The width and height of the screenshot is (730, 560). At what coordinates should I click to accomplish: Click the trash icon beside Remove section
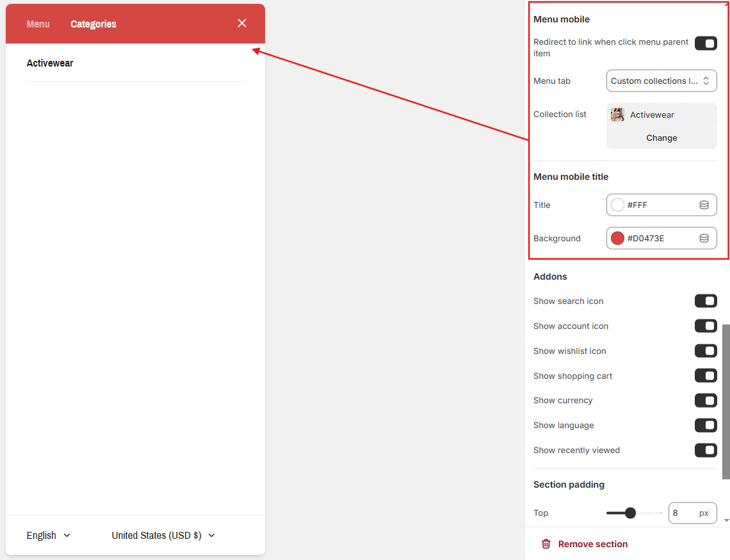coord(546,544)
